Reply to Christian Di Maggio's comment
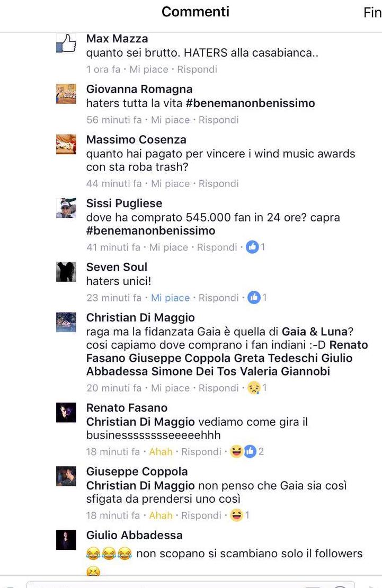This screenshot has width=382, height=588. [218, 388]
